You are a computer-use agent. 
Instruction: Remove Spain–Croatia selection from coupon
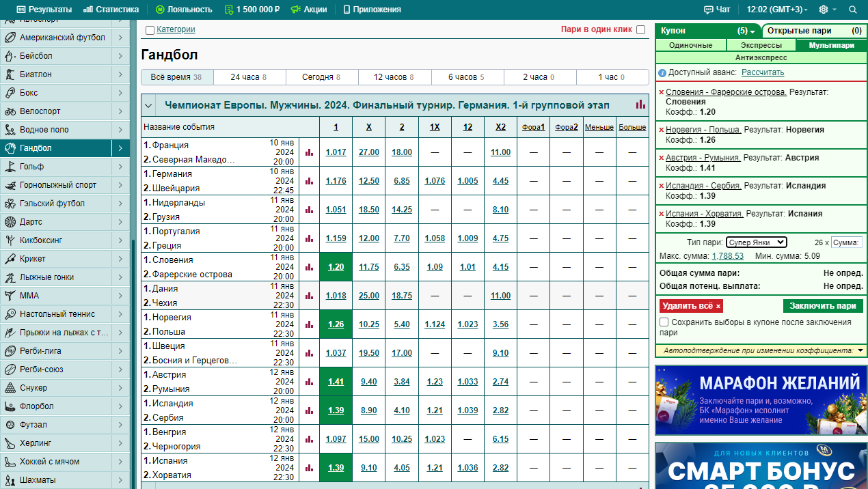tap(661, 214)
